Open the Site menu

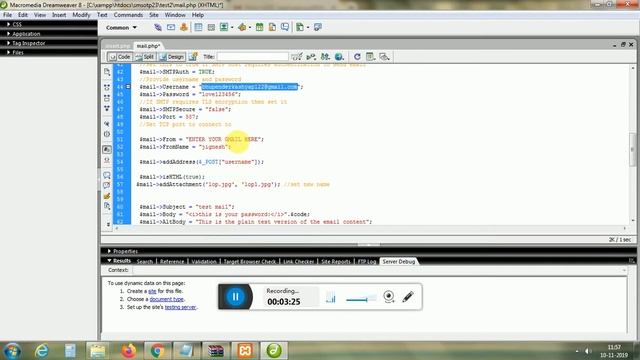pos(153,15)
